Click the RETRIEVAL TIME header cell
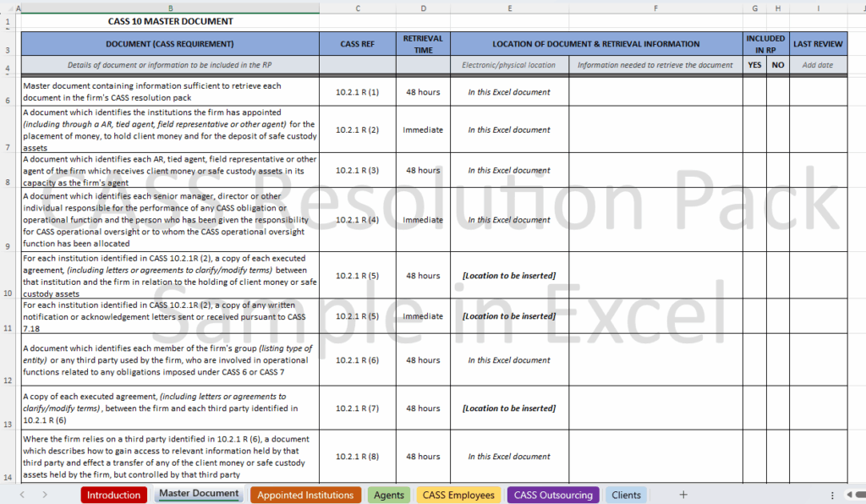Image resolution: width=866 pixels, height=504 pixels. tap(423, 44)
